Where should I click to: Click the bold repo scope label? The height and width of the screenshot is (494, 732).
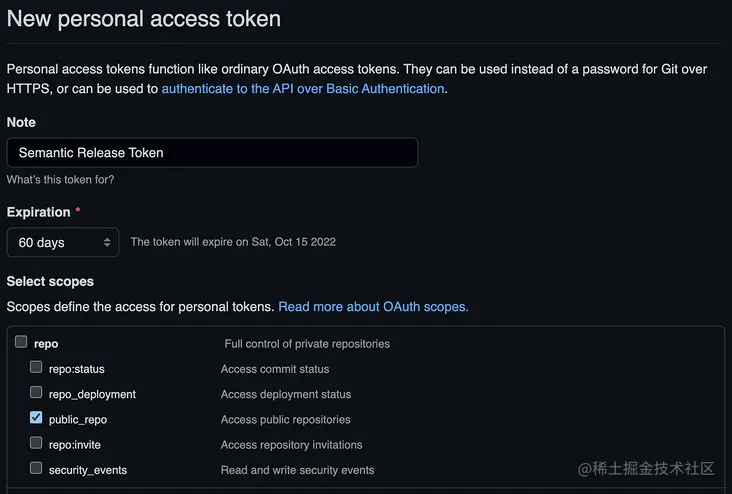point(46,344)
